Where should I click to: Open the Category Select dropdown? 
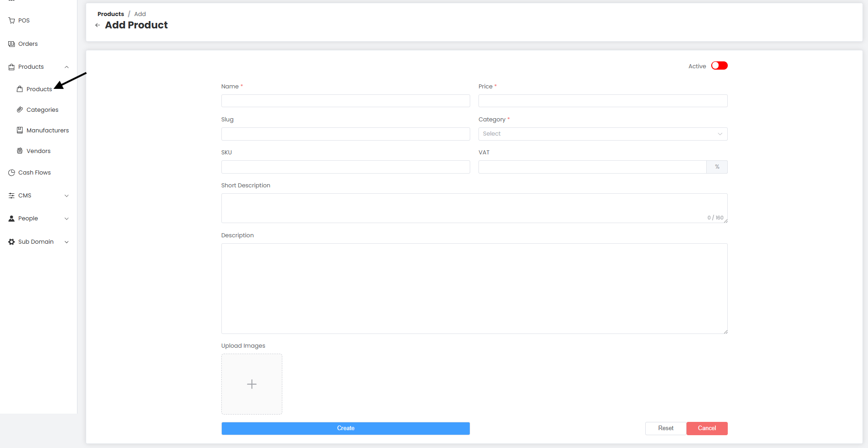point(602,134)
